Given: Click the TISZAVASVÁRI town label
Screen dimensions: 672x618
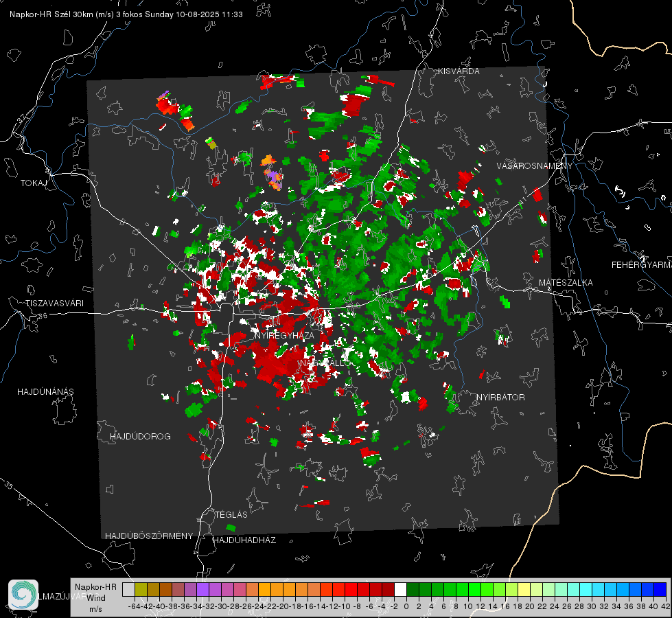Looking at the screenshot, I should 54,304.
